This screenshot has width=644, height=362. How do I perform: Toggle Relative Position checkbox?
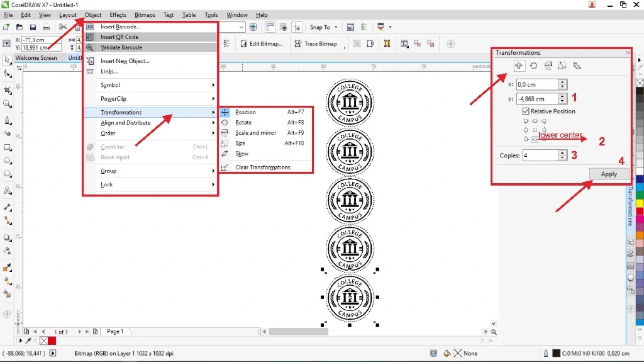[526, 111]
